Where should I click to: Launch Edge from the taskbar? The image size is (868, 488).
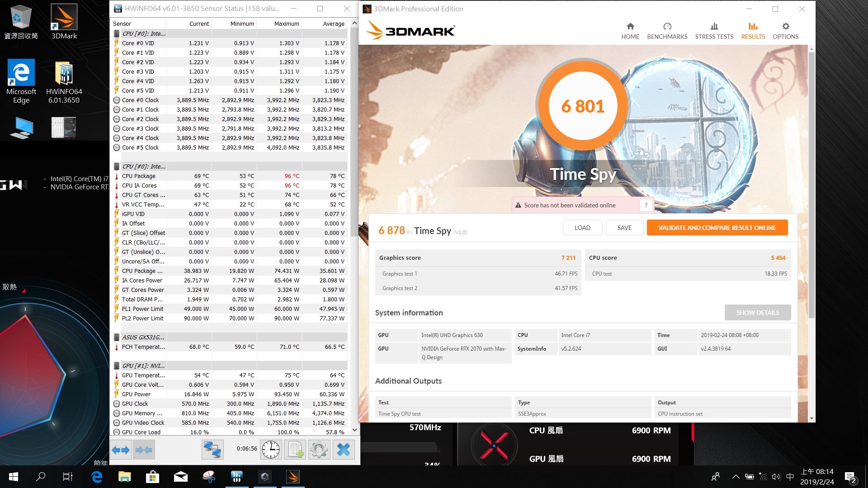pos(97,477)
